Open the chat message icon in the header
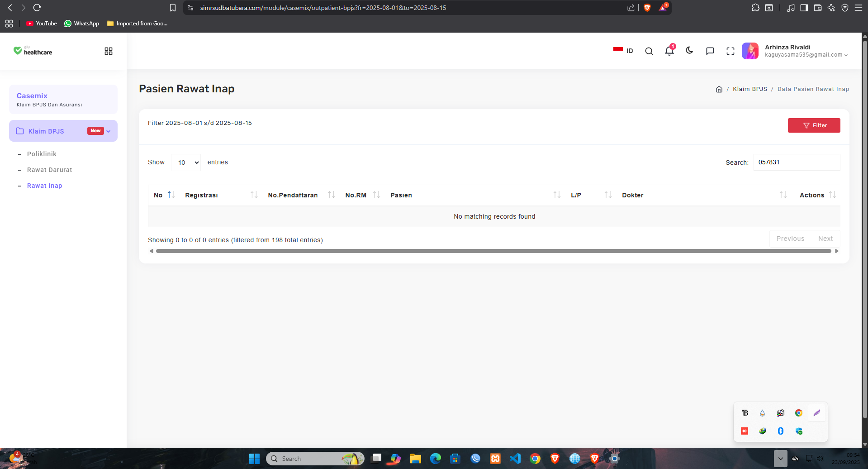Screen dimensions: 868x469 [710, 51]
